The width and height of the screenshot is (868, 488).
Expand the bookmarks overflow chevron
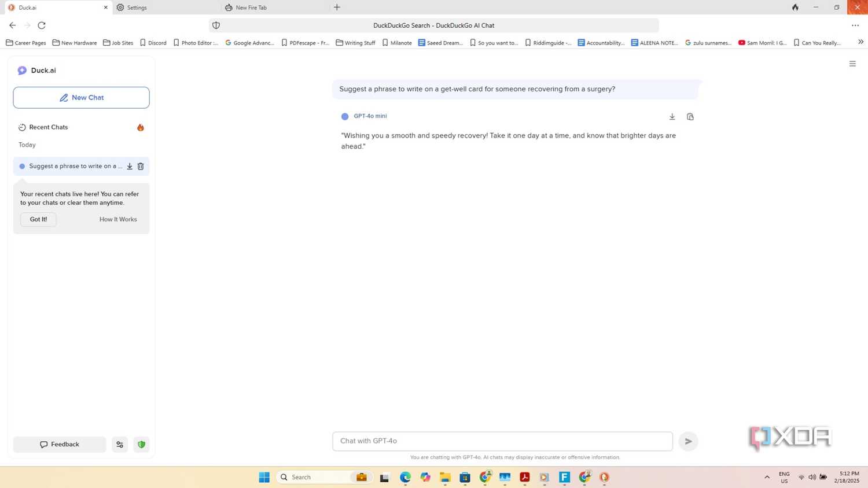click(x=860, y=42)
